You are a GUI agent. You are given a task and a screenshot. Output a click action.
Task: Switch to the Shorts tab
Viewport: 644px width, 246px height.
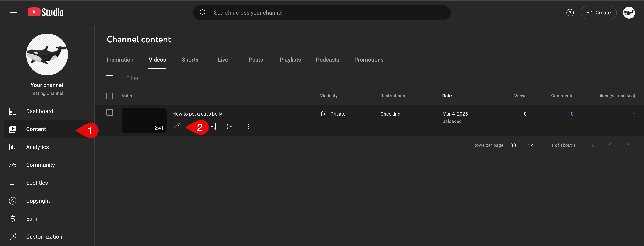(190, 60)
